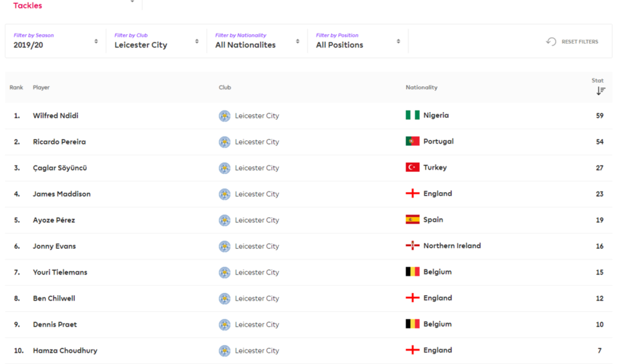Image resolution: width=644 pixels, height=364 pixels.
Task: Click the Northern Ireland flag icon
Action: tap(412, 245)
